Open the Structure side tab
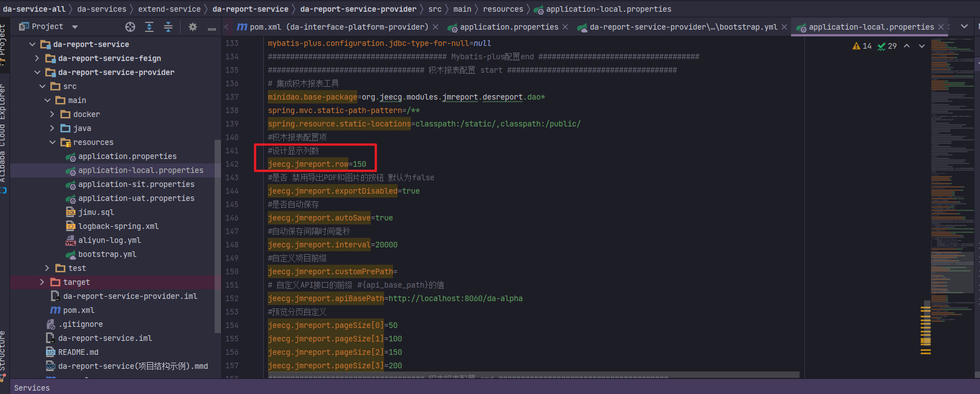Screen dimensions: 980x394 pyautogui.click(x=3, y=355)
